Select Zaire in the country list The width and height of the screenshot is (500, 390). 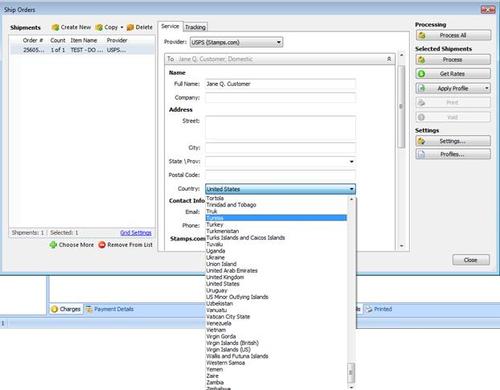[x=276, y=376]
